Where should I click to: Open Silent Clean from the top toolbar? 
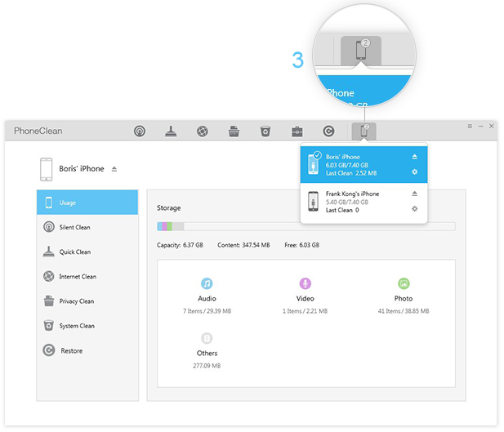[x=140, y=131]
